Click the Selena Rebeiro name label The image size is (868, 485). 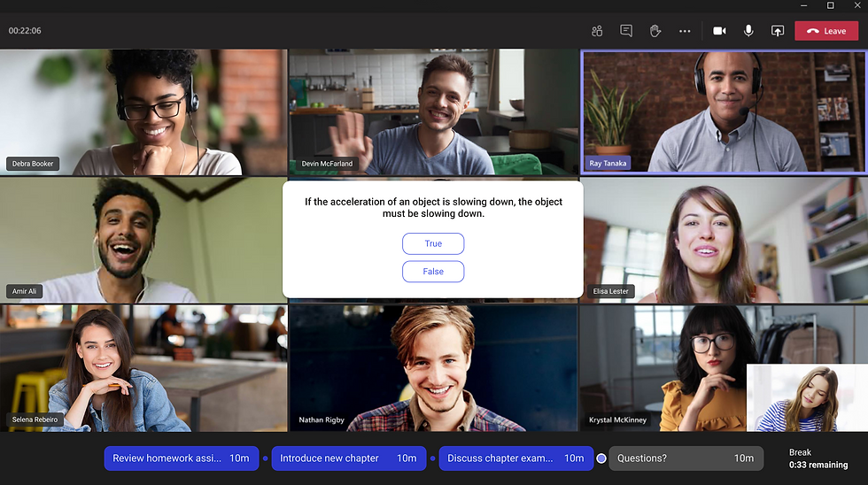[35, 420]
